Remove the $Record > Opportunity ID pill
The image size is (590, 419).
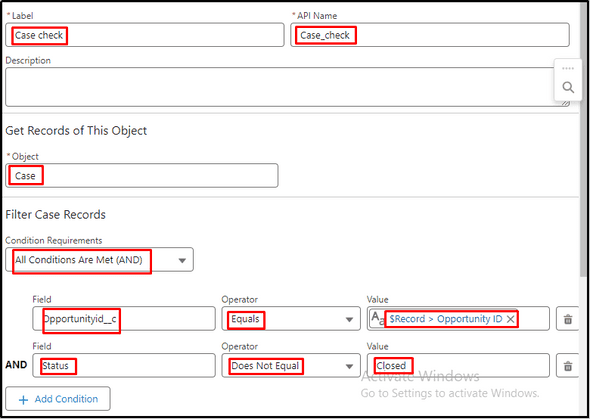point(510,319)
